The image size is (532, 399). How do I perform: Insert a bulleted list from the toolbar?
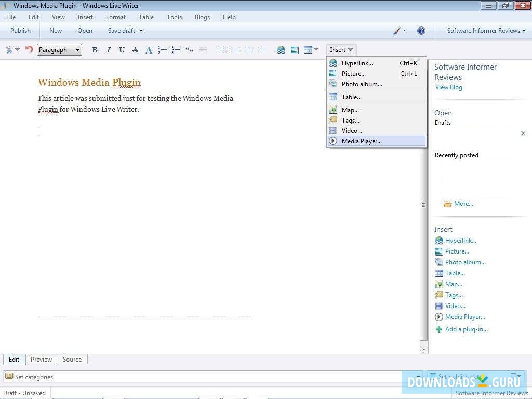176,50
